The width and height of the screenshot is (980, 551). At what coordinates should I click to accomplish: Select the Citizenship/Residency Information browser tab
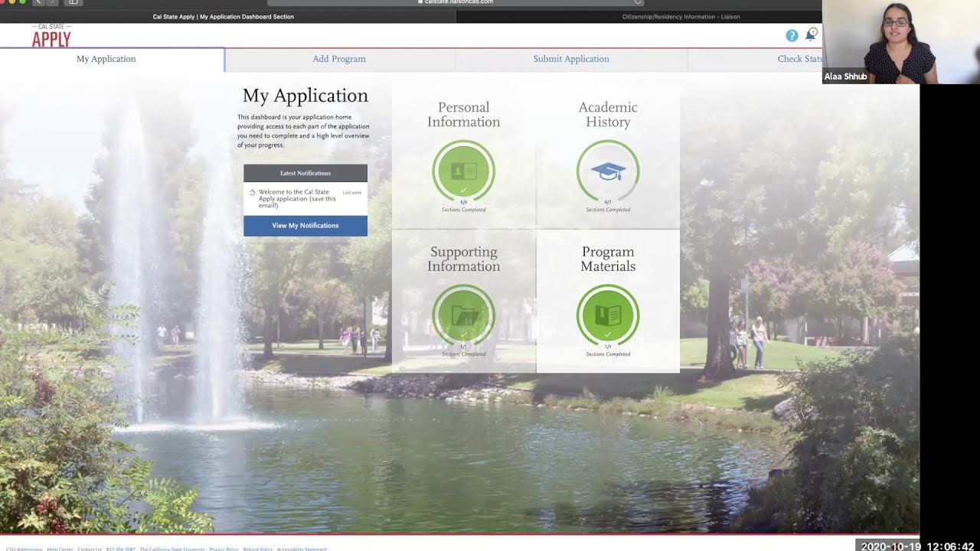tap(639, 17)
